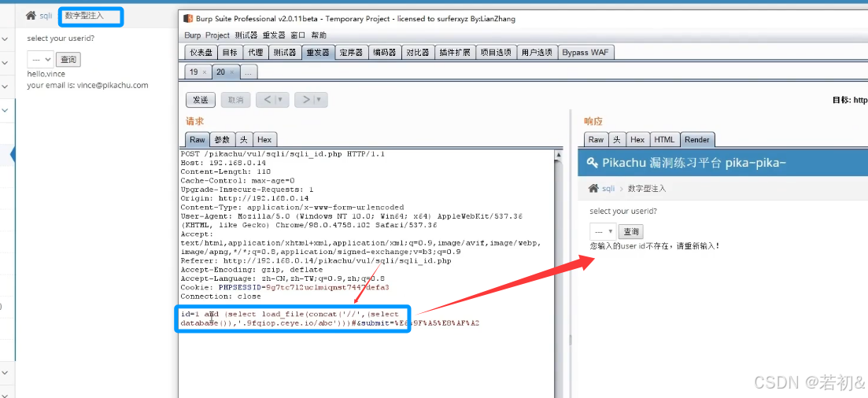The width and height of the screenshot is (868, 398).
Task: Go forward with the > history arrow
Action: [x=305, y=100]
